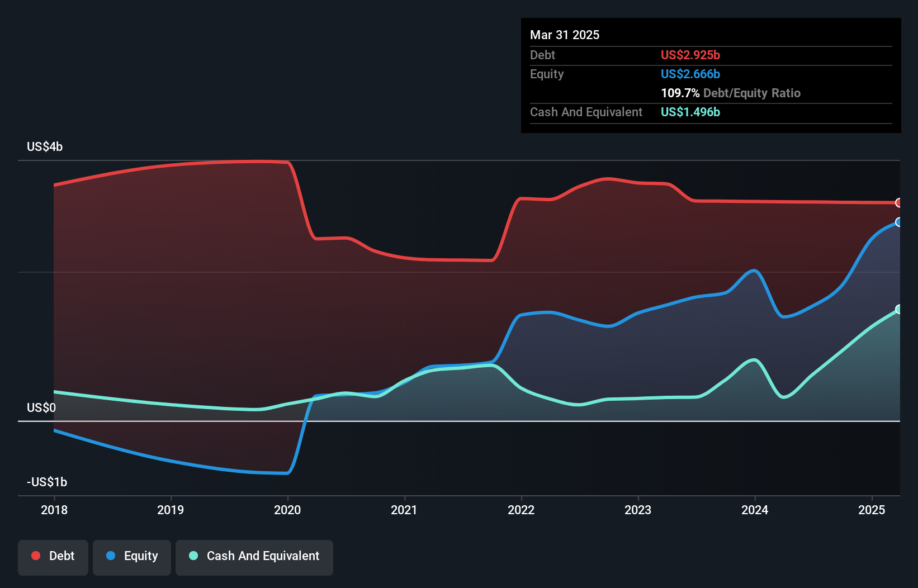
Task: Select the blue Equity endpoint marker
Action: 899,222
